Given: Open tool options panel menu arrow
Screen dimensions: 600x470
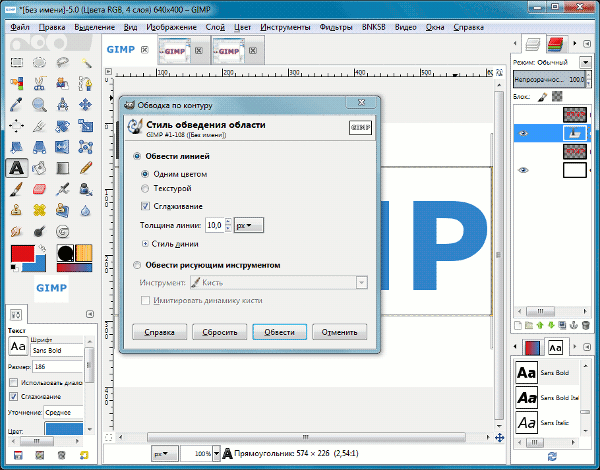Looking at the screenshot, I should pyautogui.click(x=90, y=314).
